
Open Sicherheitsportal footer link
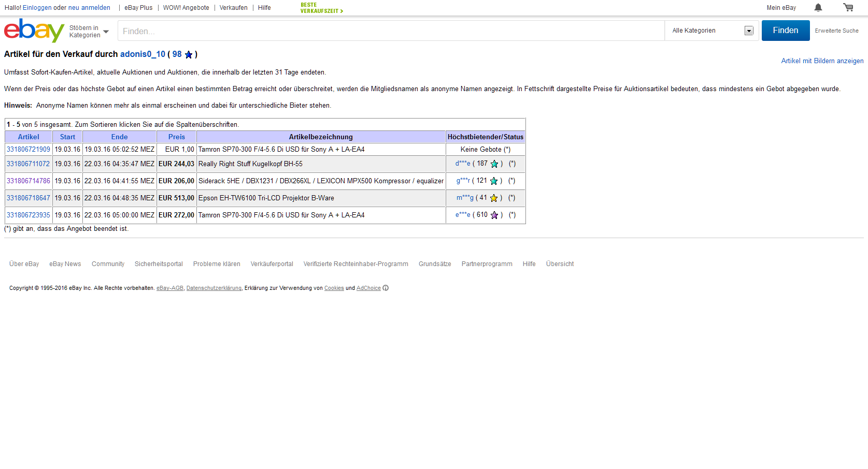pos(159,264)
